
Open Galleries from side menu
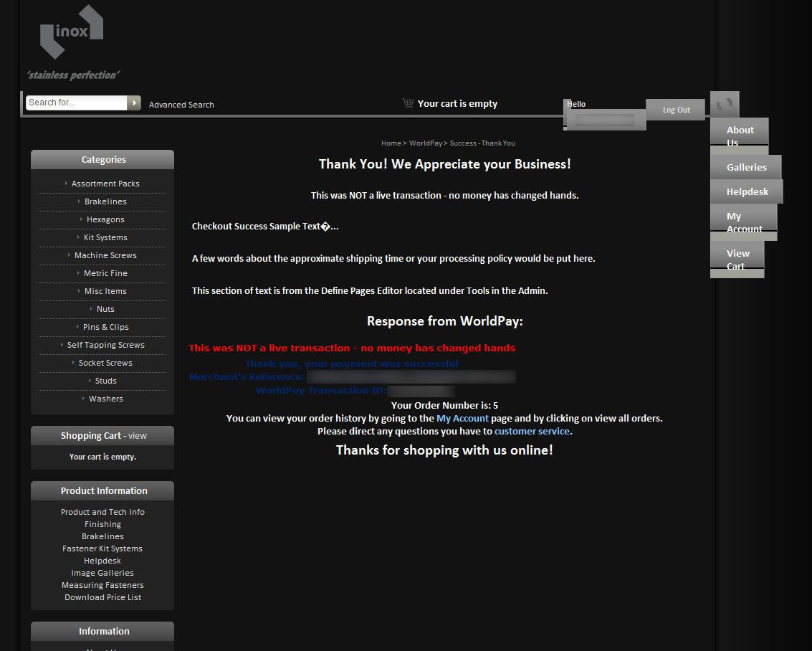tap(746, 167)
